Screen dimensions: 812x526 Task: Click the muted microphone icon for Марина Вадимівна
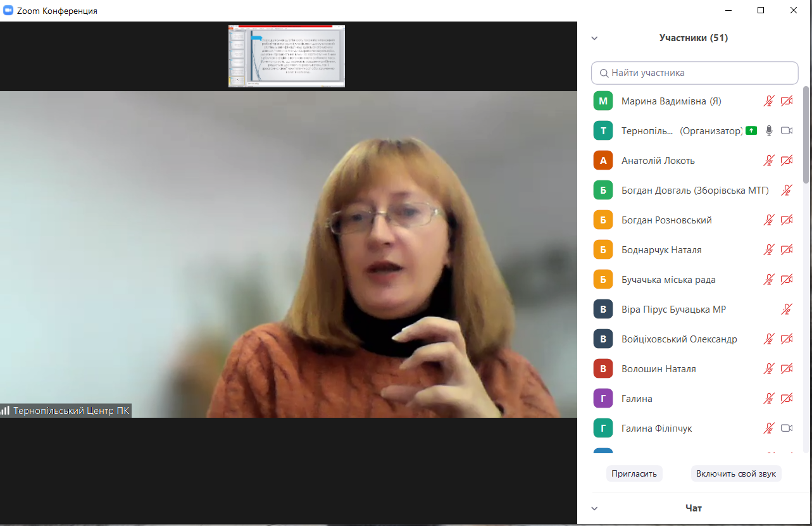pyautogui.click(x=768, y=101)
